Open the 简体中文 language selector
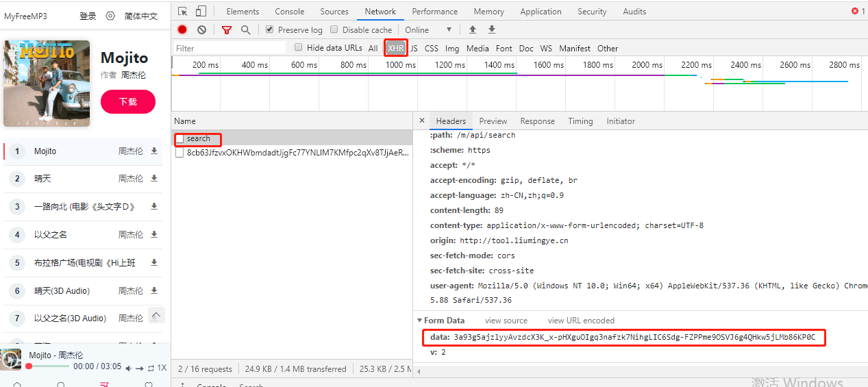The width and height of the screenshot is (868, 387). coord(141,16)
